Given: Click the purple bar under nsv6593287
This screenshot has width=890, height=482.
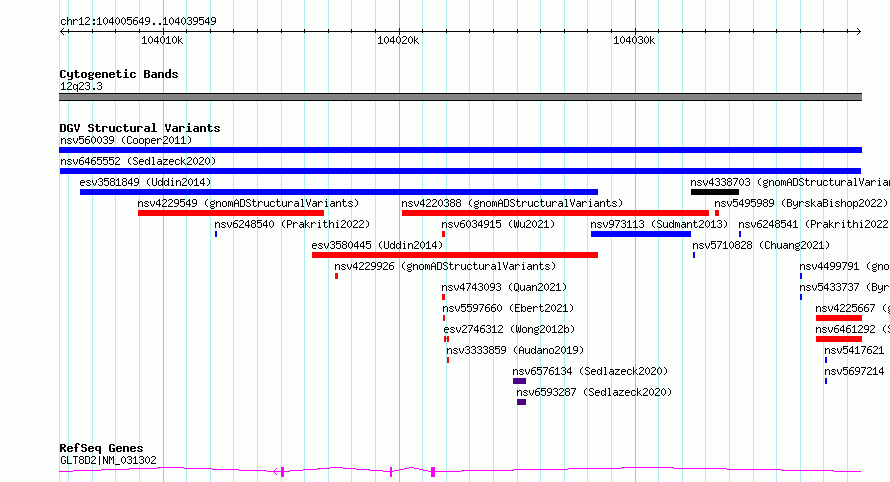Looking at the screenshot, I should (x=522, y=402).
